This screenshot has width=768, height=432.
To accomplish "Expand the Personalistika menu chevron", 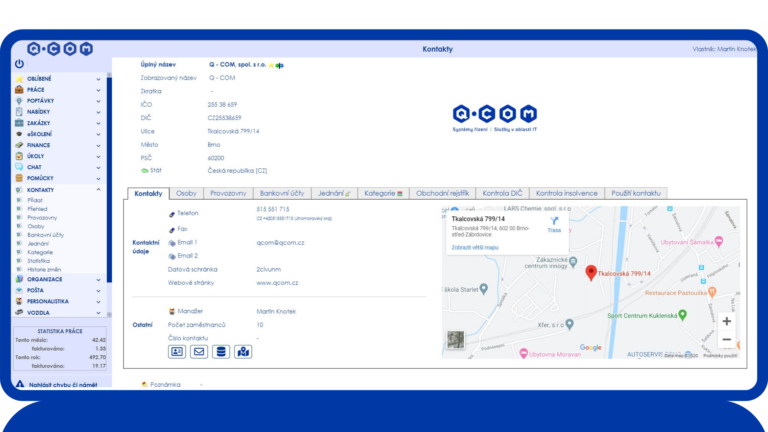I will coord(98,302).
